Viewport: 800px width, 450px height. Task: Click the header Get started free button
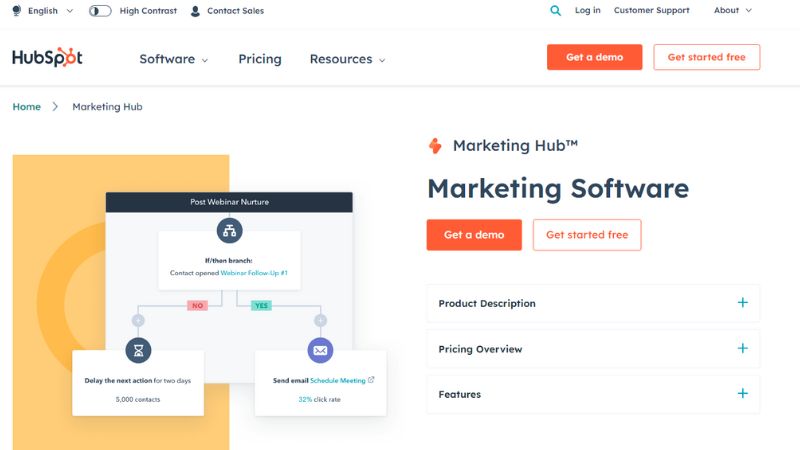click(707, 57)
